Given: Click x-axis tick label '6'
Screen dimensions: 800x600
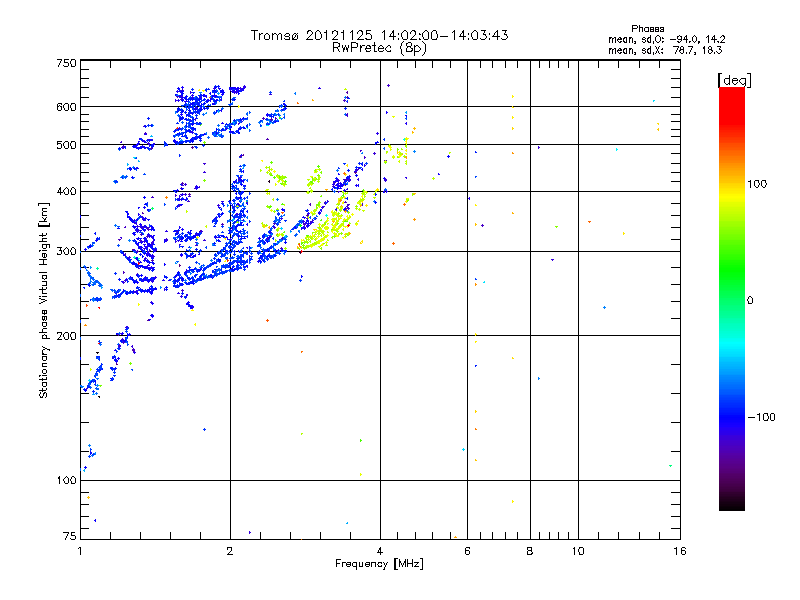Looking at the screenshot, I should 467,551.
